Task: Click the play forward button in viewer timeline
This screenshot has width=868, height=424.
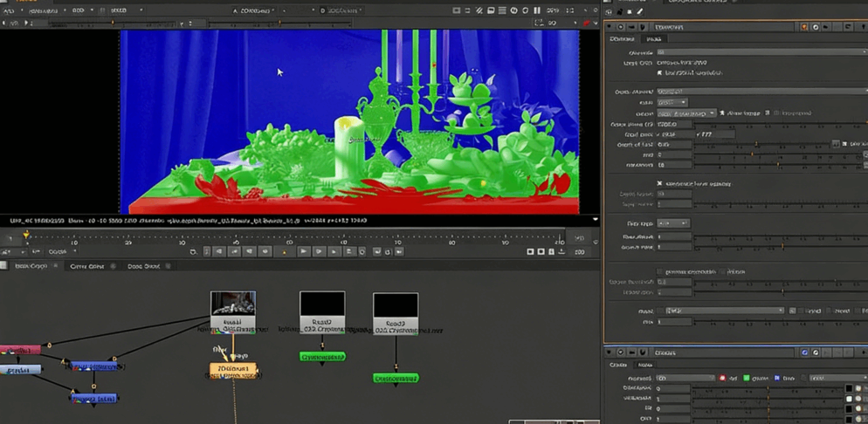Action: [303, 251]
